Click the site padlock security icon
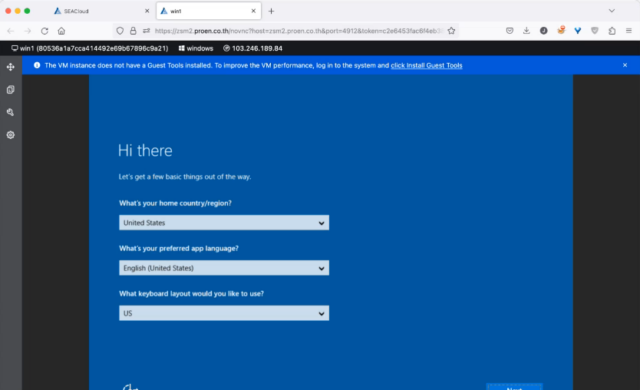Viewport: 640px width, 390px height. coord(133,31)
